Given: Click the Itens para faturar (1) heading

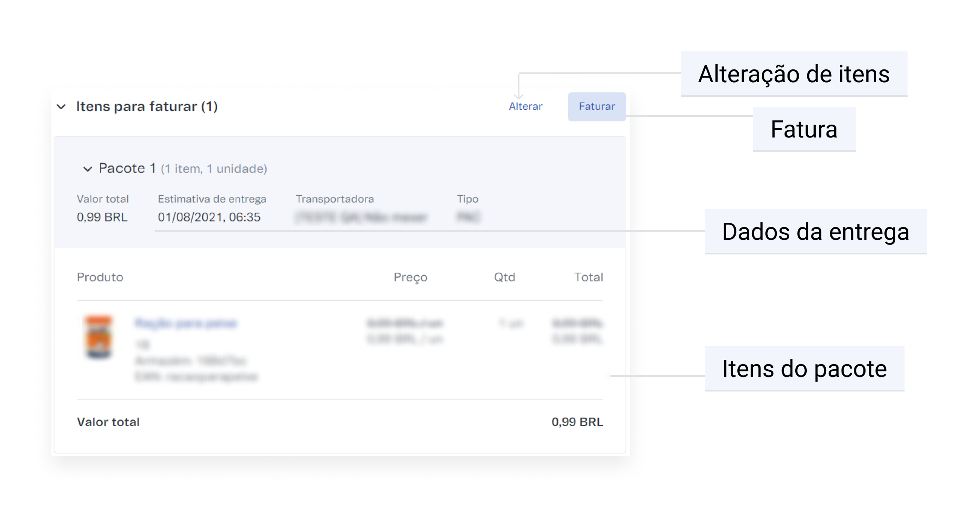Looking at the screenshot, I should tap(147, 106).
